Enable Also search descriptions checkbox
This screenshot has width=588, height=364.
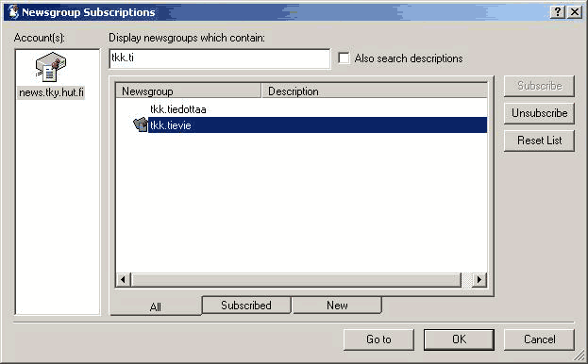coord(344,58)
